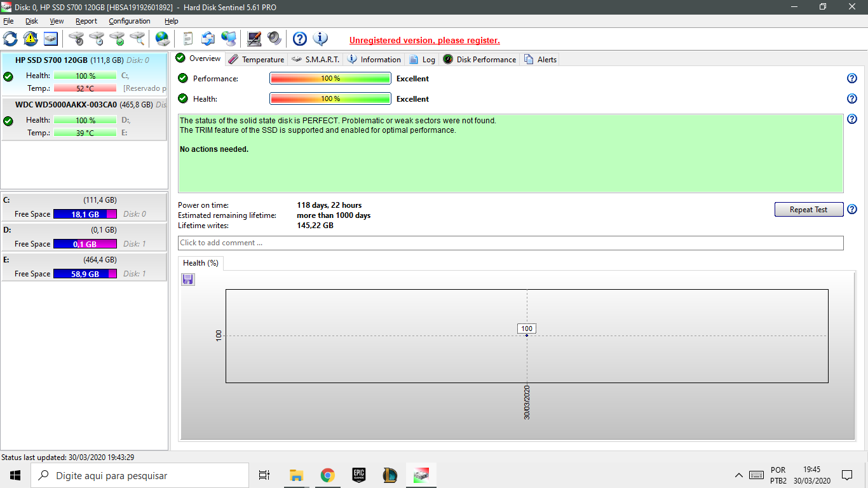Image resolution: width=868 pixels, height=488 pixels.
Task: Open League of Legends taskbar icon
Action: click(390, 475)
